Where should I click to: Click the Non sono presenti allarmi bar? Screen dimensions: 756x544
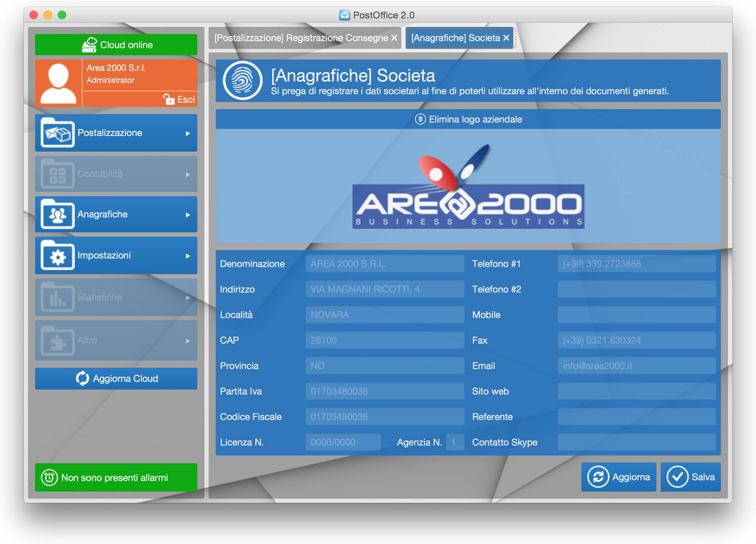[116, 478]
